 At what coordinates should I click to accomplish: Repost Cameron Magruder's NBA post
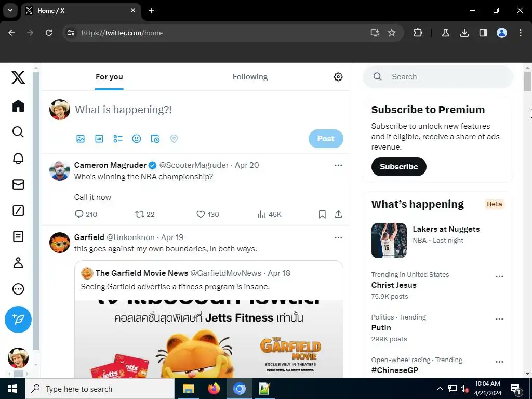pyautogui.click(x=145, y=215)
